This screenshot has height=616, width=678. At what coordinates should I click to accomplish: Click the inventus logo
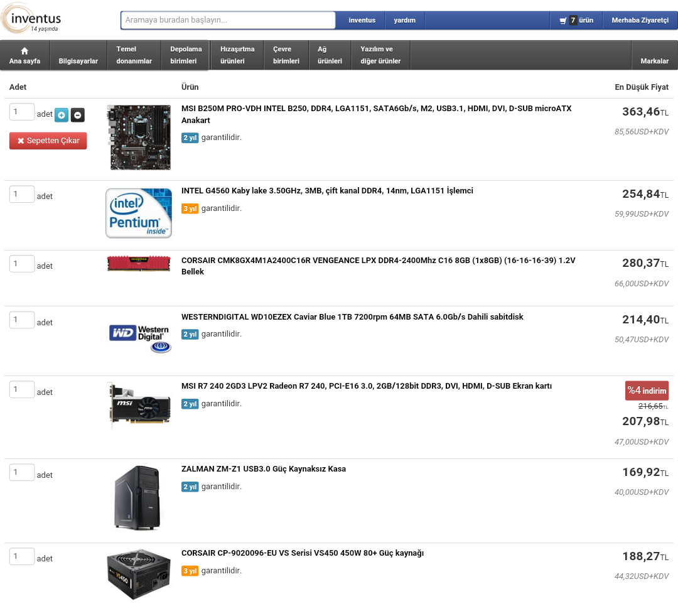(x=31, y=19)
